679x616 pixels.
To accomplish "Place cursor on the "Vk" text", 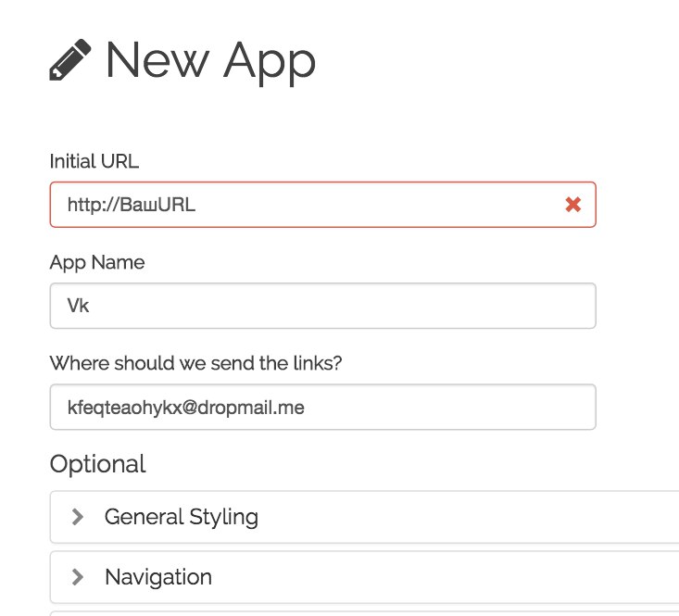I will [x=78, y=306].
